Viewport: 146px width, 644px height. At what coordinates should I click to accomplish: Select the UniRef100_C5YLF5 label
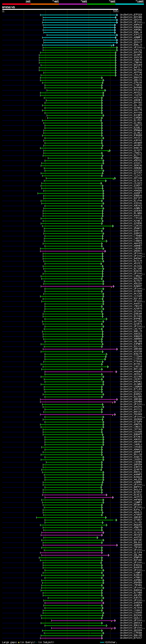tap(131, 75)
